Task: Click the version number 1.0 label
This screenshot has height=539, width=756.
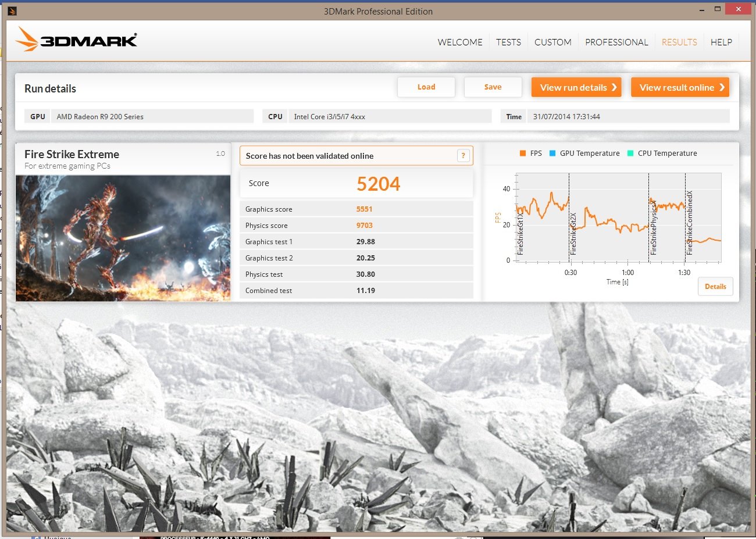Action: 220,154
